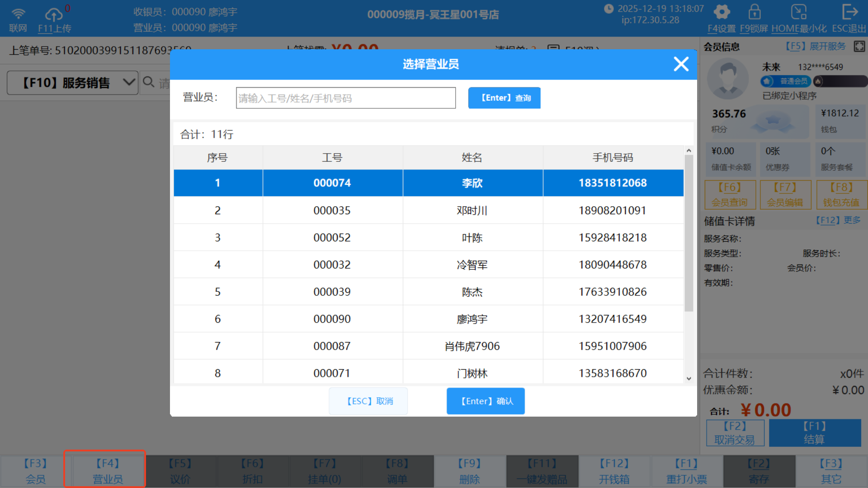Image resolution: width=868 pixels, height=488 pixels.
Task: Click the table vertical scrollbar thumb
Action: click(x=689, y=233)
